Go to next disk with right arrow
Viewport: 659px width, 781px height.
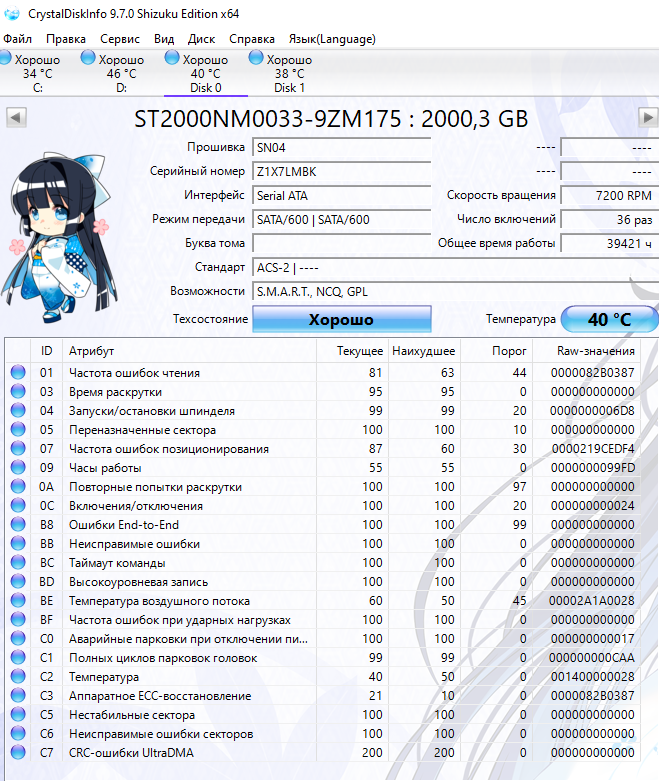[648, 118]
